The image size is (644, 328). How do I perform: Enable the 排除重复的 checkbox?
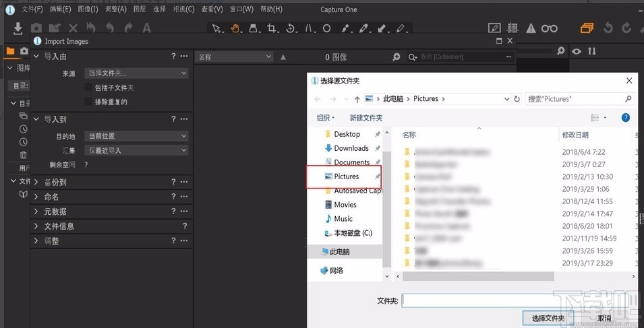tap(88, 102)
